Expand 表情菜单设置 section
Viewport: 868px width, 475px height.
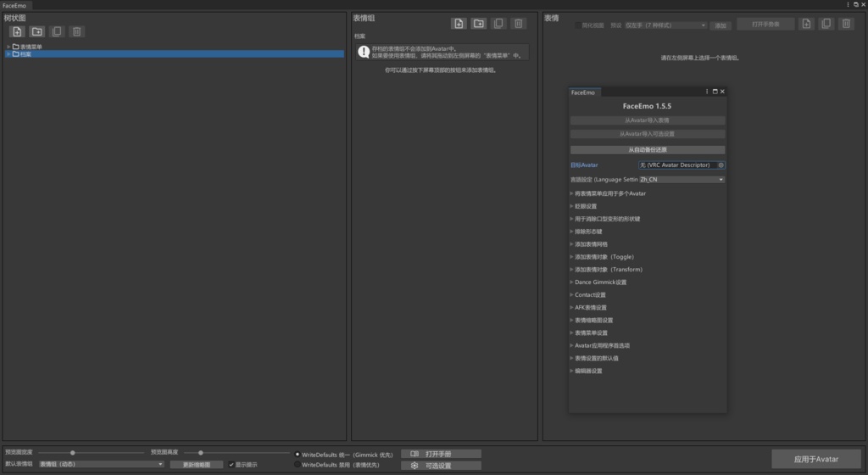571,333
